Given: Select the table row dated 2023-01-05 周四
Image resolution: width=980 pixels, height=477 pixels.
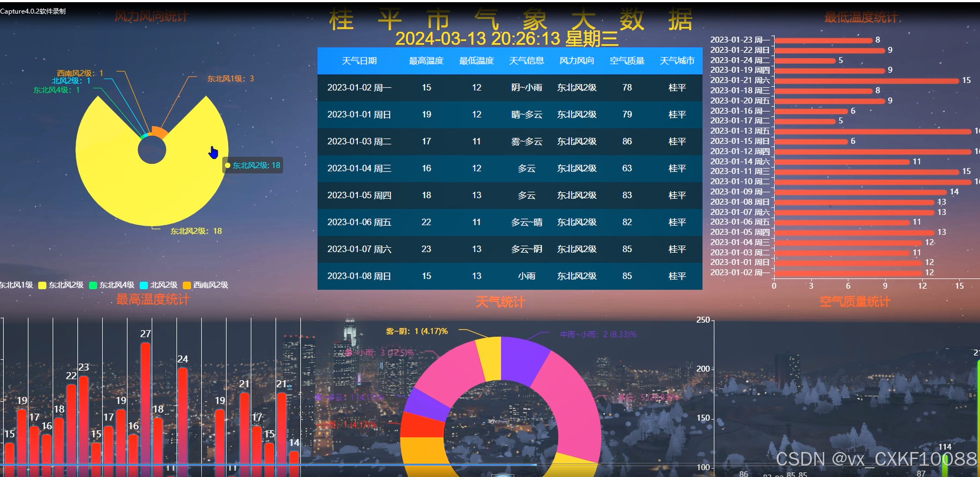Looking at the screenshot, I should [510, 195].
